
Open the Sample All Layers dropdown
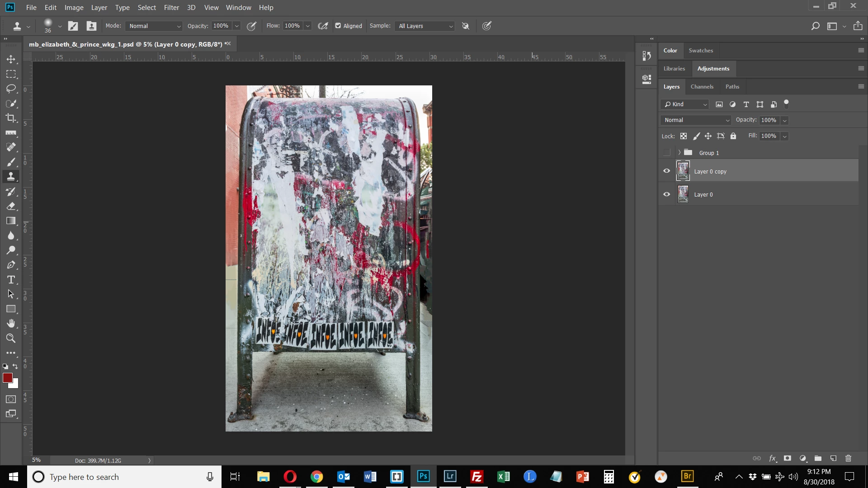click(425, 26)
